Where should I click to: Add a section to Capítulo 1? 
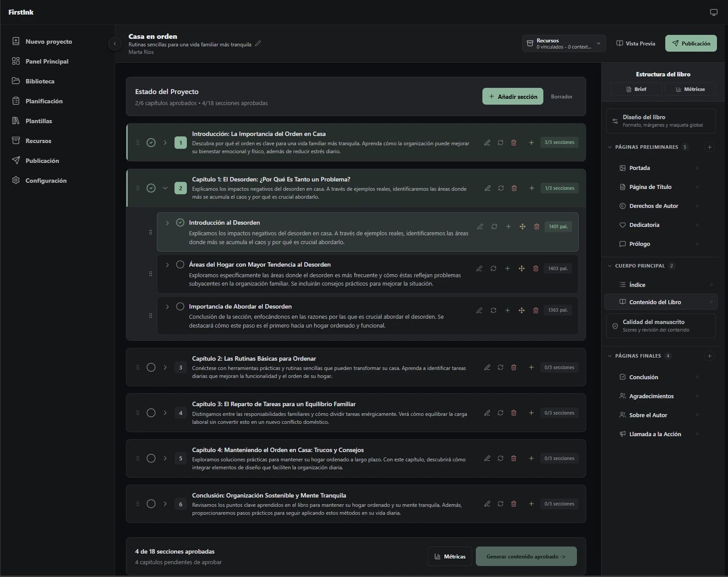click(x=532, y=188)
